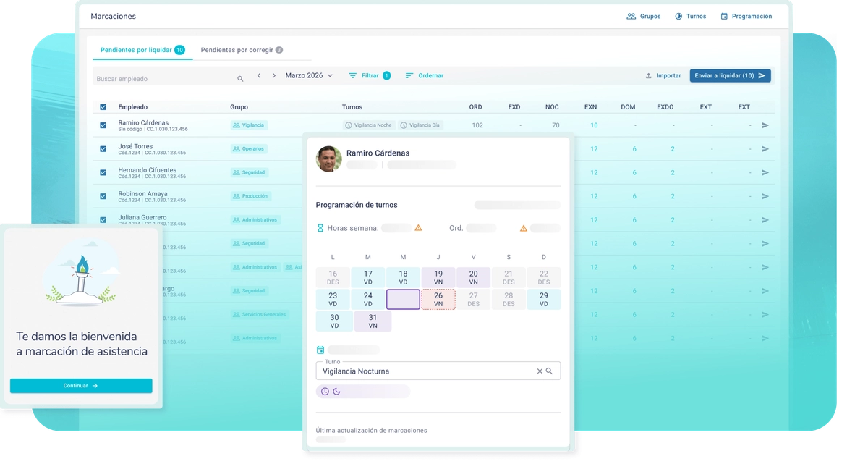868x464 pixels.
Task: Open the Programación section
Action: pyautogui.click(x=746, y=16)
